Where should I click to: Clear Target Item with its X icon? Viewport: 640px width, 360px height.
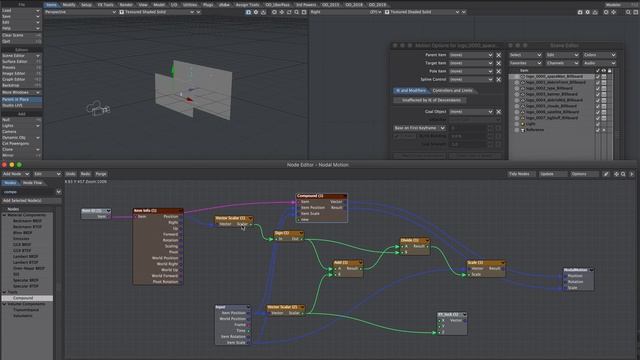(498, 63)
